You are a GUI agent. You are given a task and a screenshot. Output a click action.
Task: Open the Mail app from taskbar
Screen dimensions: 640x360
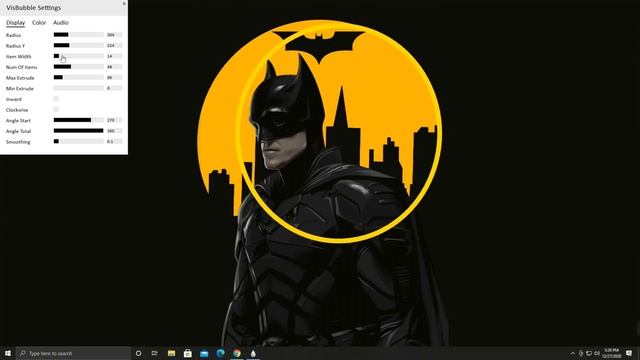coord(204,353)
